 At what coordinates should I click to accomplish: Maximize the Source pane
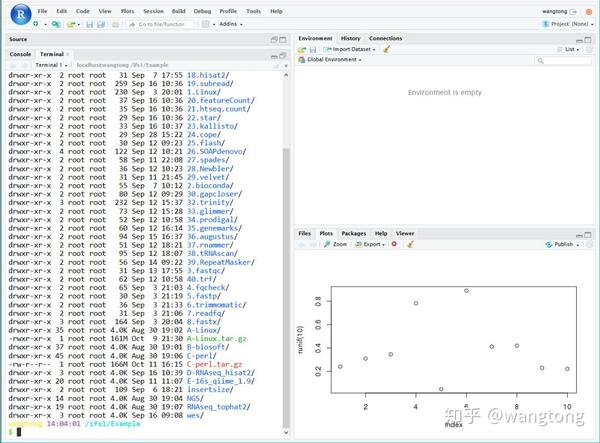point(283,39)
